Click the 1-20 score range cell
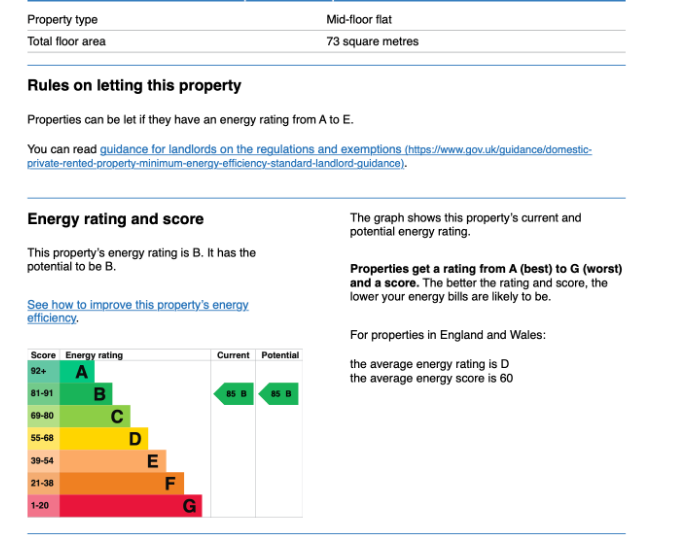The image size is (676, 555). [x=43, y=506]
